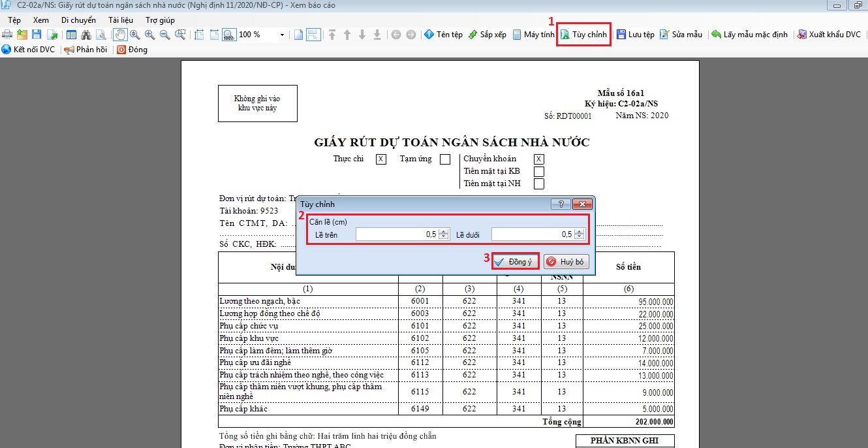The image size is (868, 448).
Task: Click Lấy mẫu mặc định
Action: coord(749,35)
